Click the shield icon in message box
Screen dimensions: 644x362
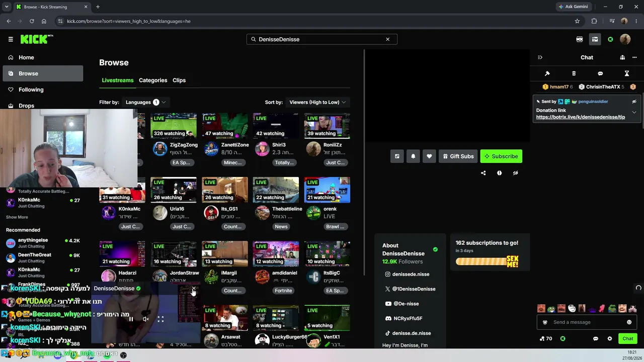coord(545,322)
